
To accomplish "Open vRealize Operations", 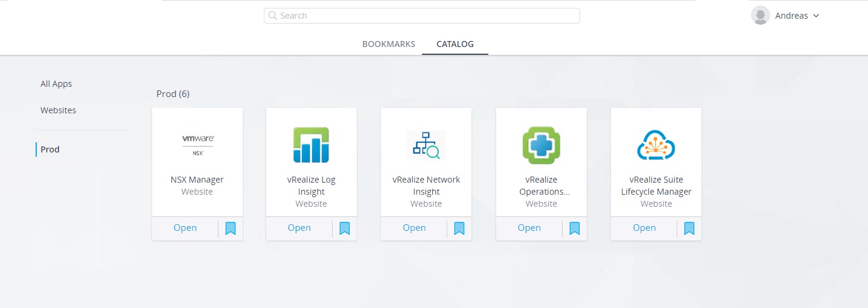I will tap(529, 228).
